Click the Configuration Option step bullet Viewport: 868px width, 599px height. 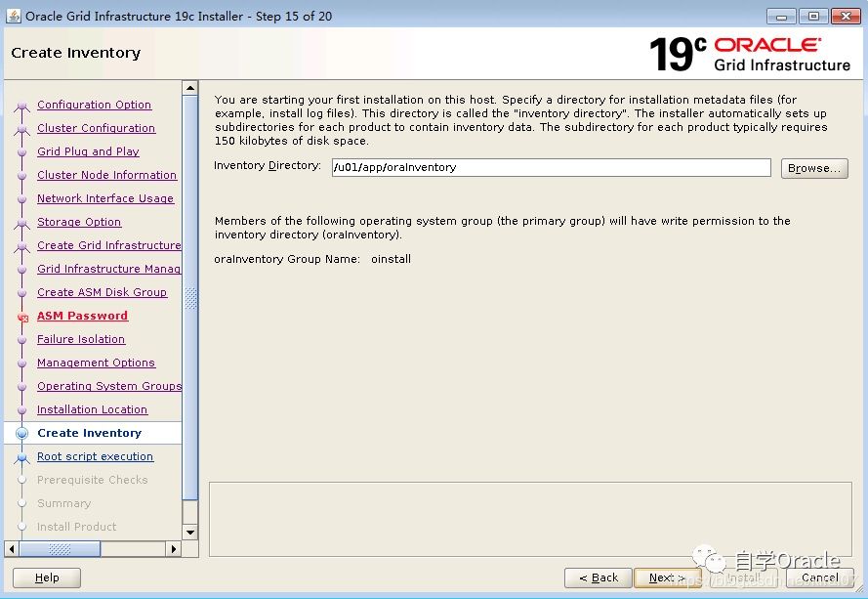click(x=22, y=106)
